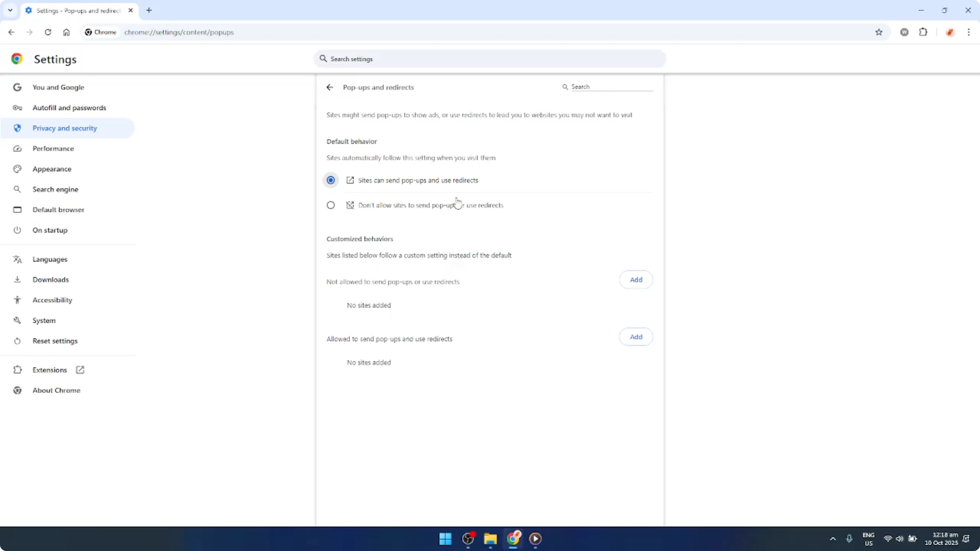Select Sites can send pop-ups and use redirects
The image size is (980, 551).
(x=330, y=180)
